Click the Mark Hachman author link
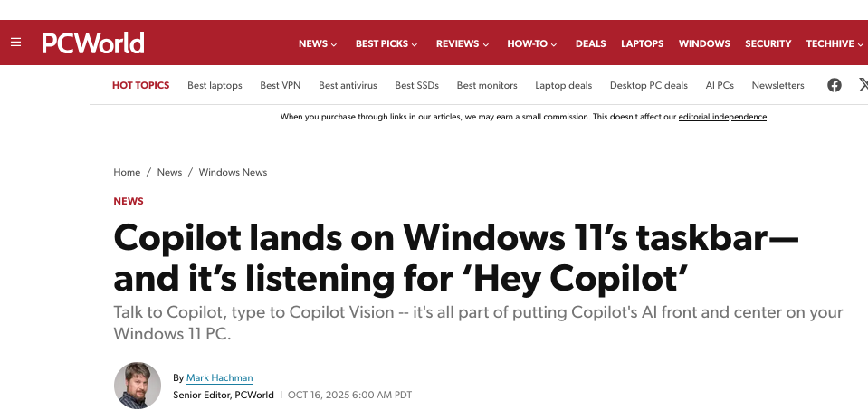The width and height of the screenshot is (868, 420). (x=219, y=377)
